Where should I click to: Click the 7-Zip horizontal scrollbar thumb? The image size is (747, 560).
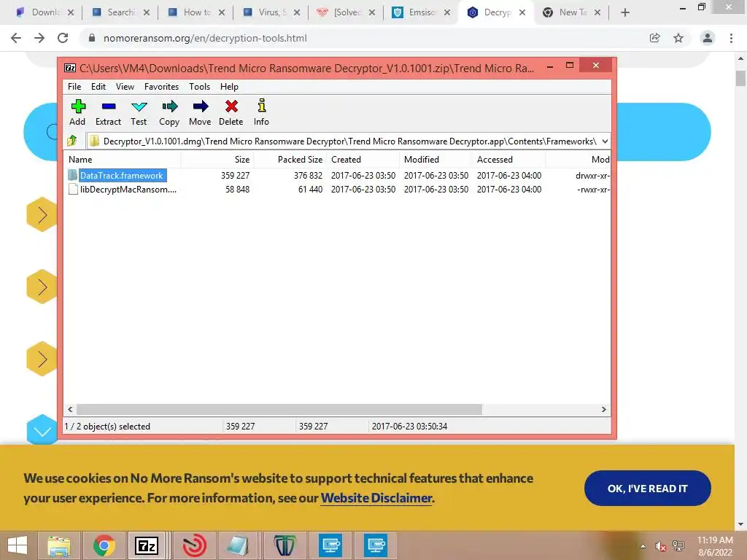pyautogui.click(x=279, y=410)
